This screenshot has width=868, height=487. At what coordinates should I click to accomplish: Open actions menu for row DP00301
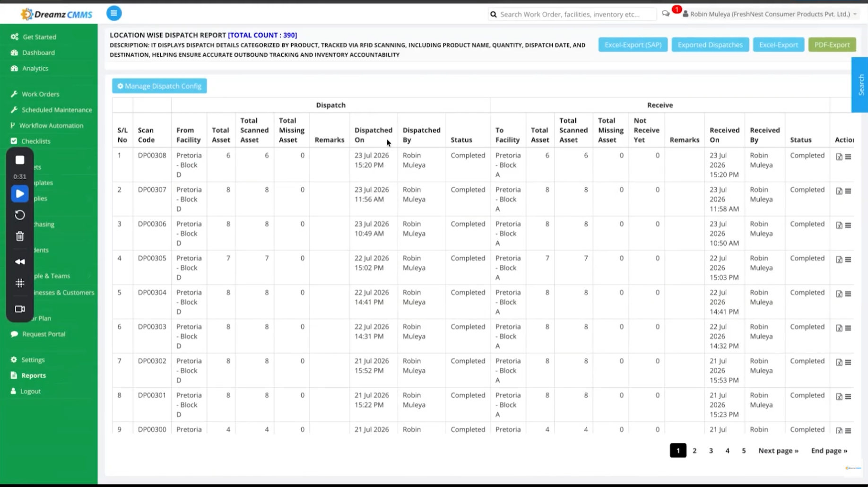(x=848, y=397)
